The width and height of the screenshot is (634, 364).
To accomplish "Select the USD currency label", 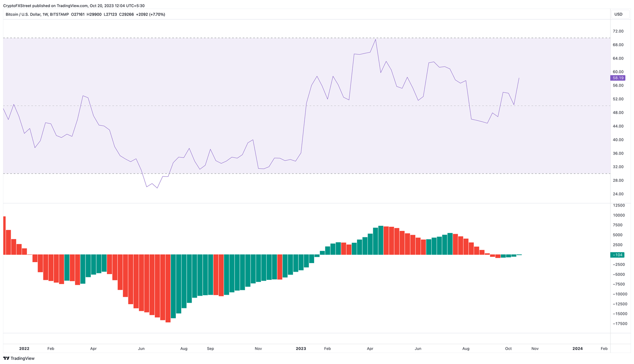I will point(618,14).
